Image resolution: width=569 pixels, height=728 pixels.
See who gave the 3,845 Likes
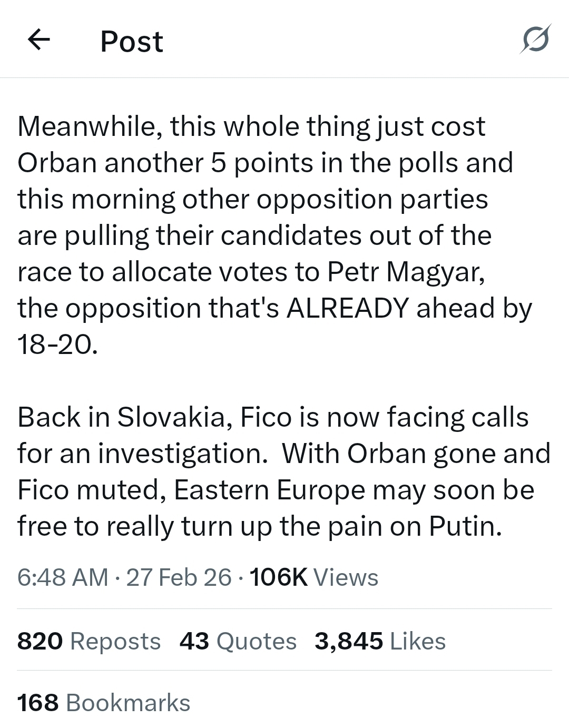[x=380, y=641]
